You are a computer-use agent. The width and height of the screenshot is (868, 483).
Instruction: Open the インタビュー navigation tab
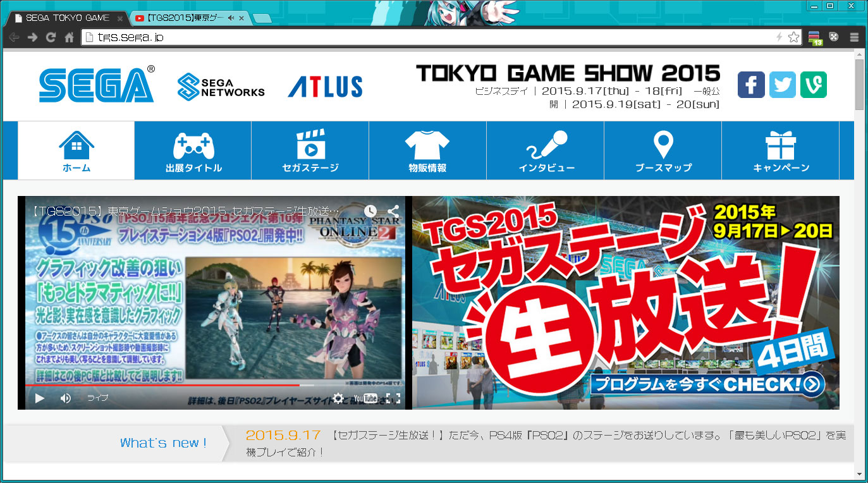546,150
